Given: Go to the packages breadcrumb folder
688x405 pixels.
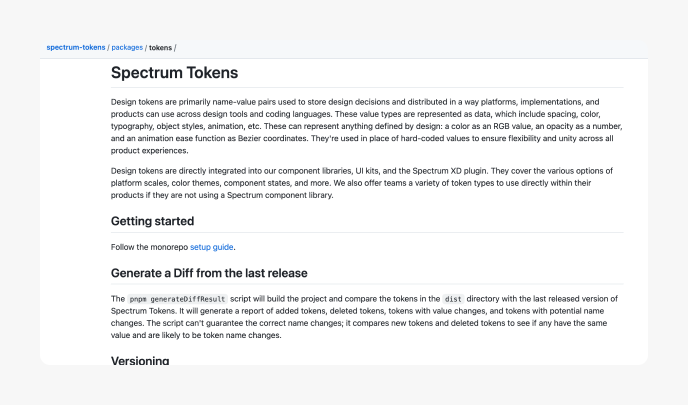Looking at the screenshot, I should (127, 47).
